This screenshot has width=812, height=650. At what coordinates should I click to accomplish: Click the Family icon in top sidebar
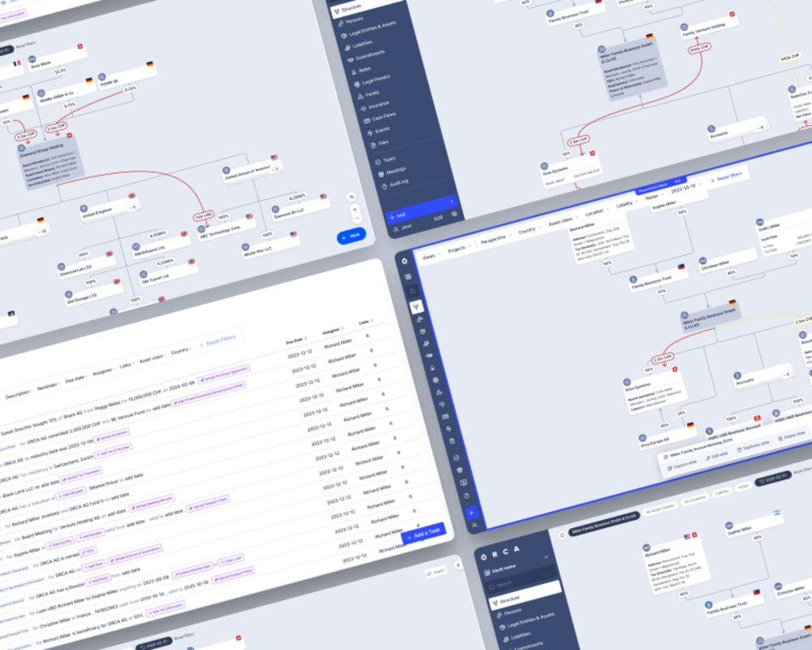point(361,97)
